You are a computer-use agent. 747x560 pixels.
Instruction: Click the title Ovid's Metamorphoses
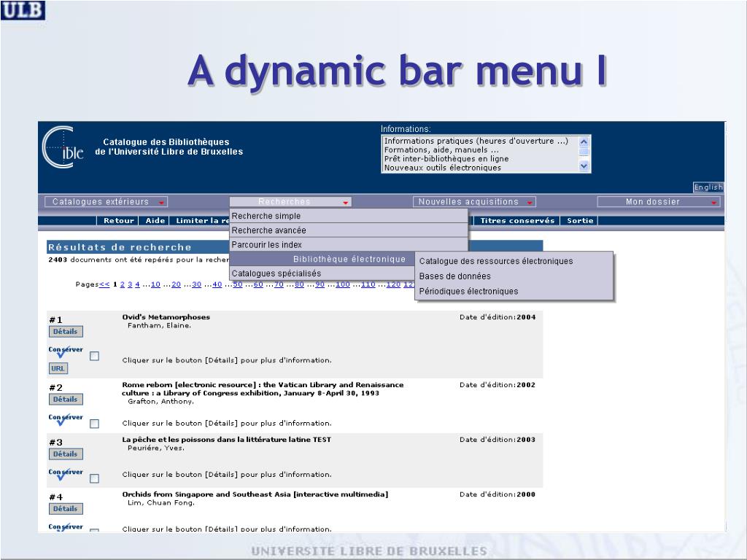166,317
